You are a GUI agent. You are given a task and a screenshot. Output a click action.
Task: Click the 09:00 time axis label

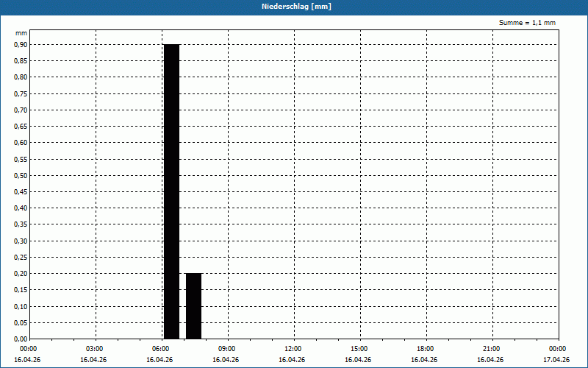[x=226, y=349]
